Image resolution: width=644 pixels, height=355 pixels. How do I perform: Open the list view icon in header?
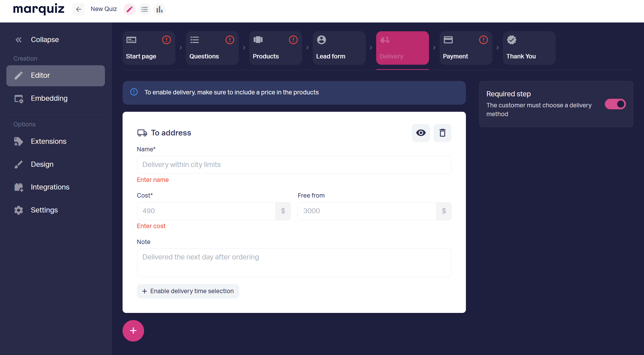pyautogui.click(x=145, y=9)
